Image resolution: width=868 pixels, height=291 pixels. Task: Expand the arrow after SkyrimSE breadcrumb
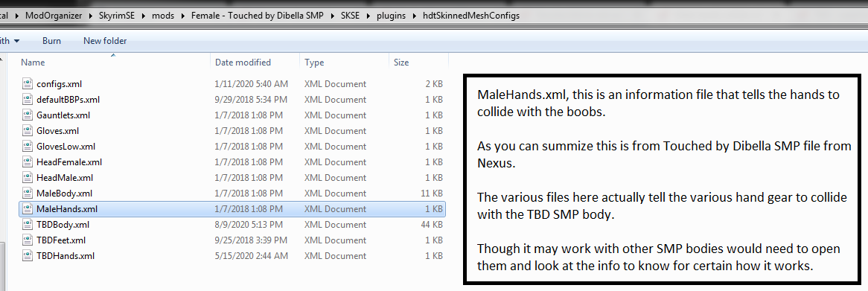click(x=144, y=16)
